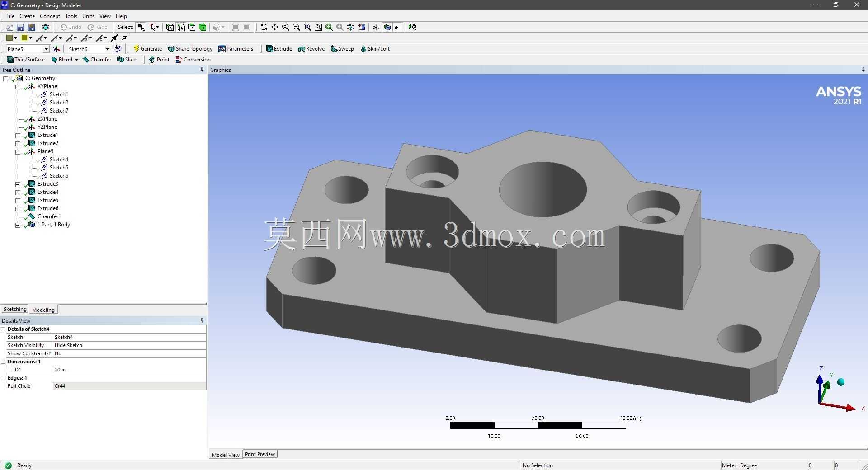Click the Slice tool
The image size is (868, 470).
click(127, 60)
